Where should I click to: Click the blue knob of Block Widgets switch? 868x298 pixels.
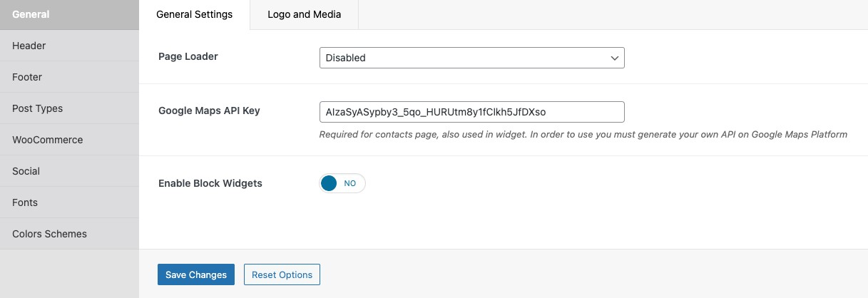point(329,183)
